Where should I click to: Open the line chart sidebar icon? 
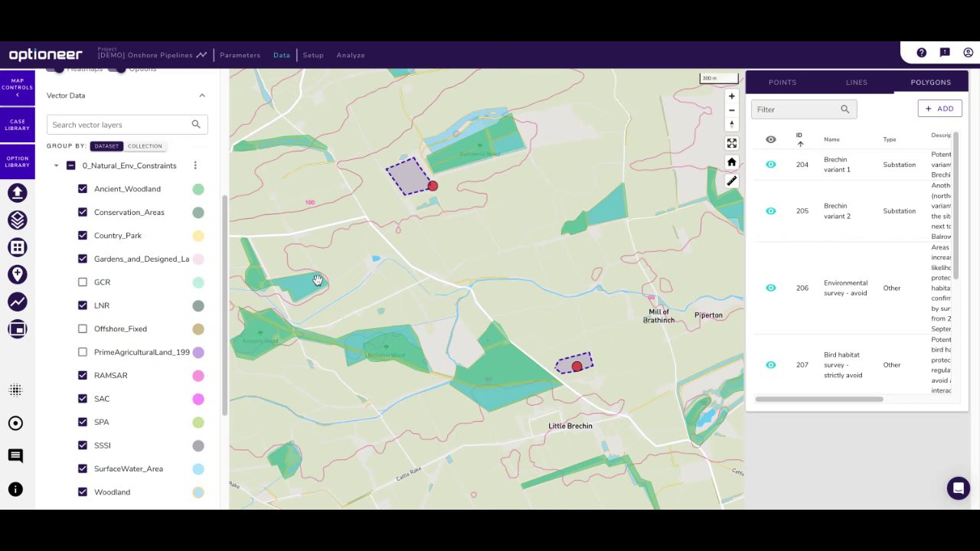click(18, 302)
